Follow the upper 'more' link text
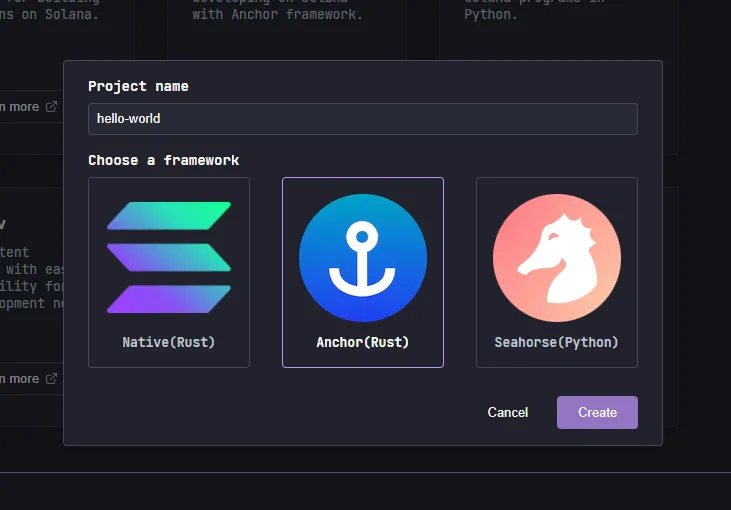The image size is (731, 510). [x=23, y=107]
